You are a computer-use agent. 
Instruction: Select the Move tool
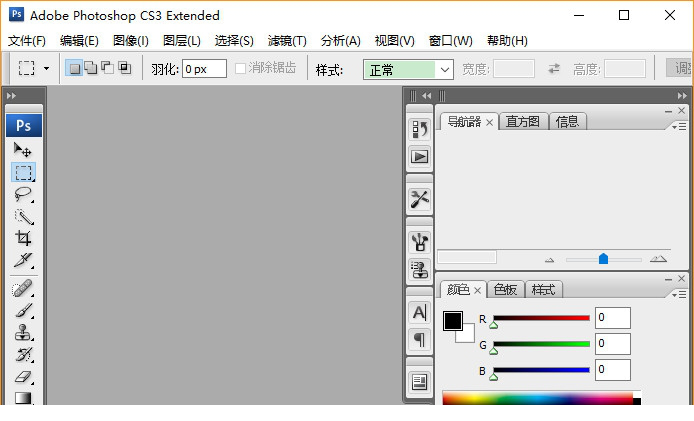pos(23,150)
